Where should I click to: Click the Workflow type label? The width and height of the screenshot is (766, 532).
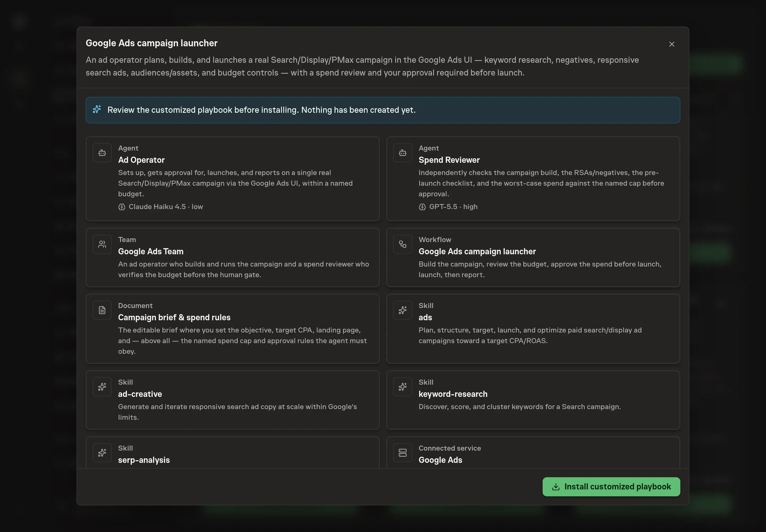coord(435,240)
